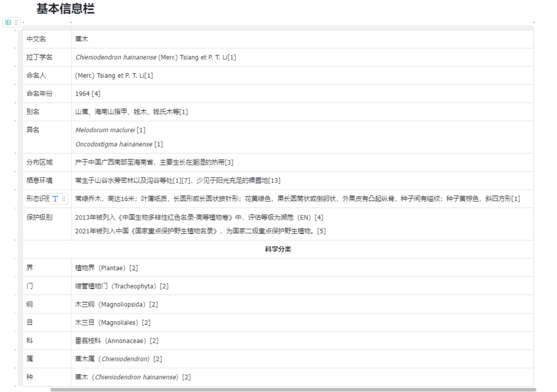Click the 属 label cell

(x=47, y=359)
